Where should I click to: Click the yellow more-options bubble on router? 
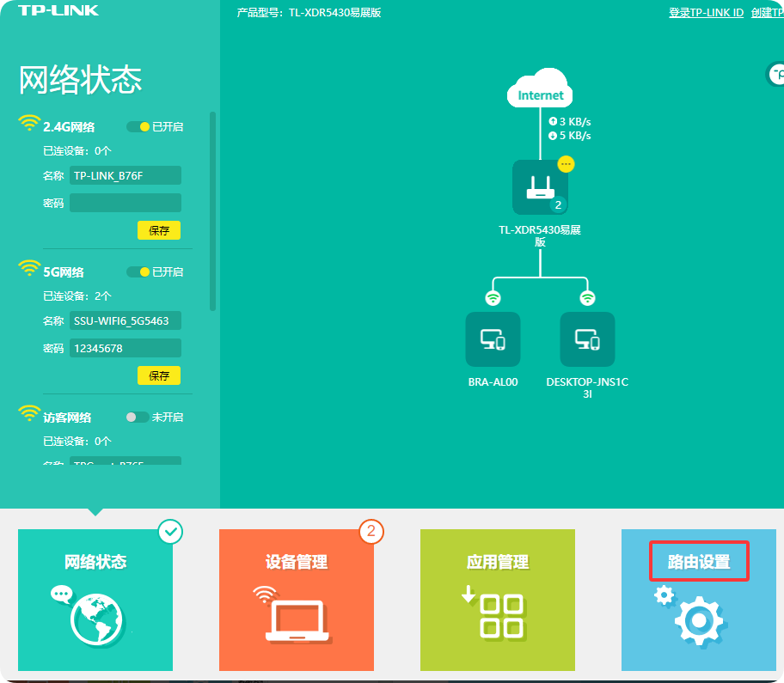coord(566,163)
